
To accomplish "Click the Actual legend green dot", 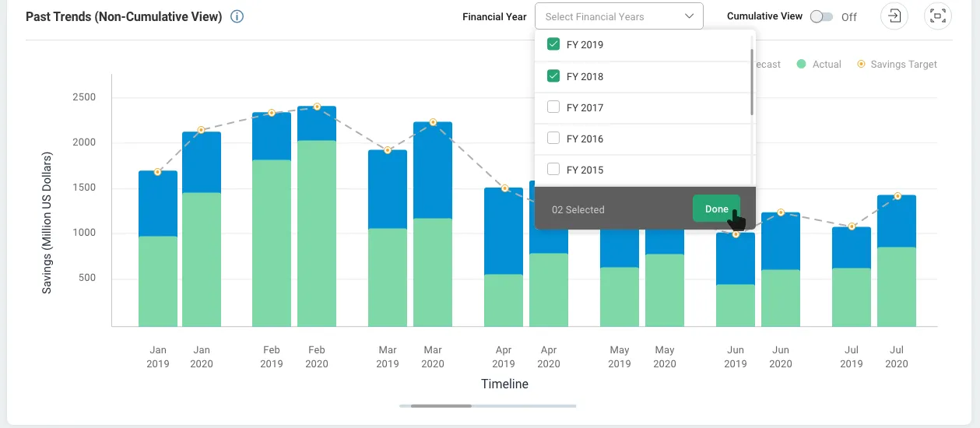I will point(801,65).
